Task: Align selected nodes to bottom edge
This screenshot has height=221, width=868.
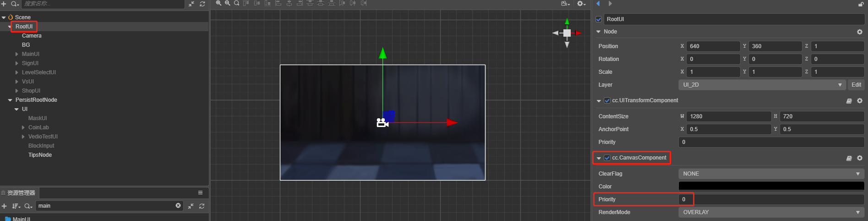Action: 267,3
